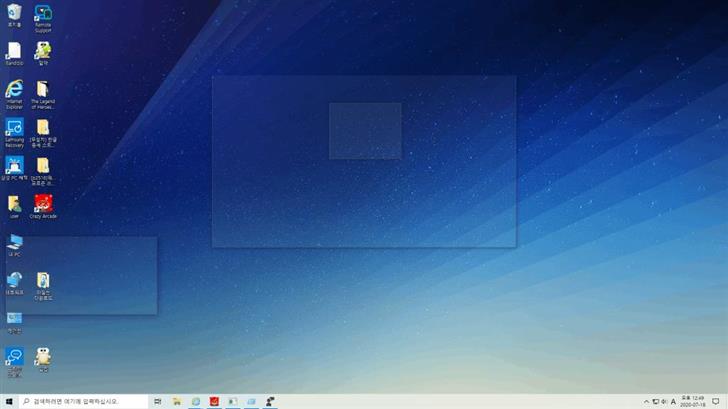Open File Explorer from taskbar
Viewport: 728px width, 409px height.
[177, 402]
